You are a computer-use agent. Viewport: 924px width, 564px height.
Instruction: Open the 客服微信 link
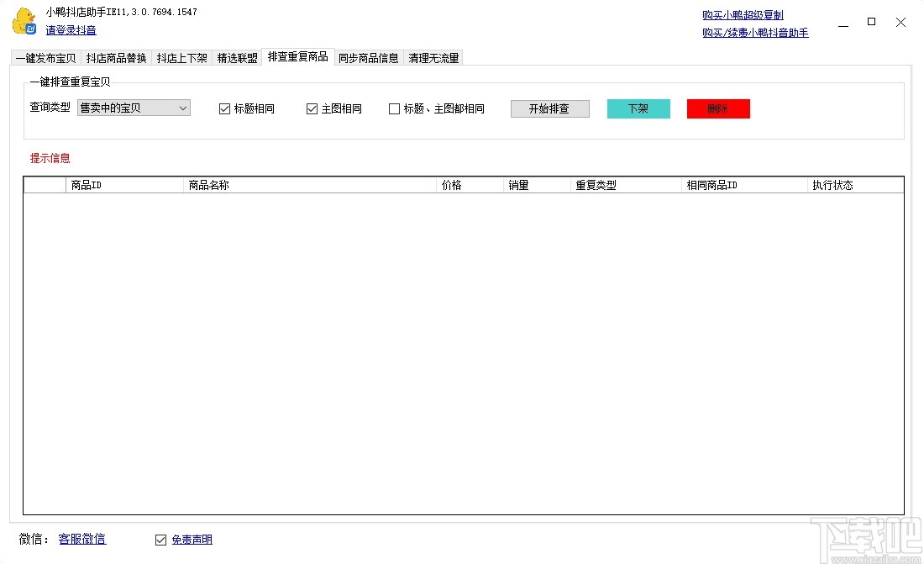click(82, 539)
